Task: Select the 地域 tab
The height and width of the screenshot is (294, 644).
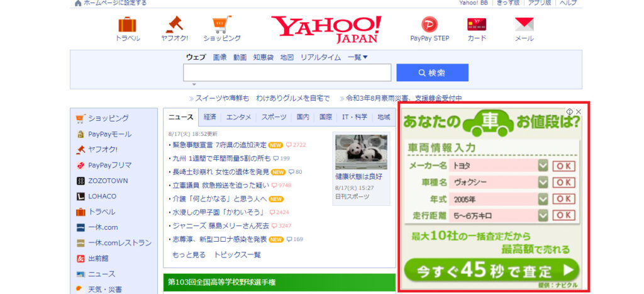Action: click(384, 117)
